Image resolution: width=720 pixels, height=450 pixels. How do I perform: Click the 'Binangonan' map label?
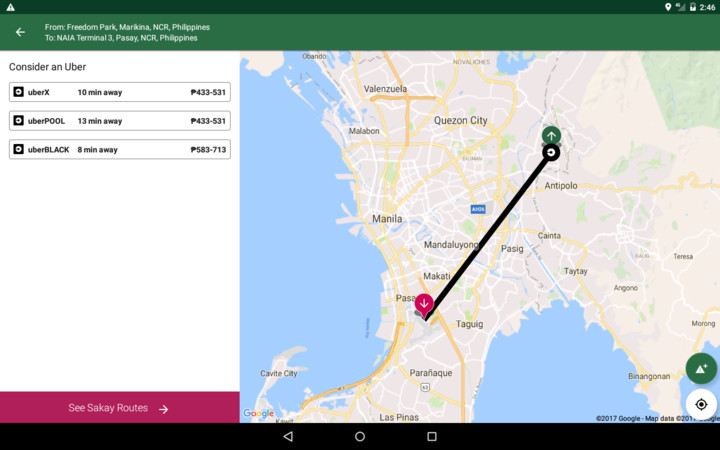coord(649,376)
